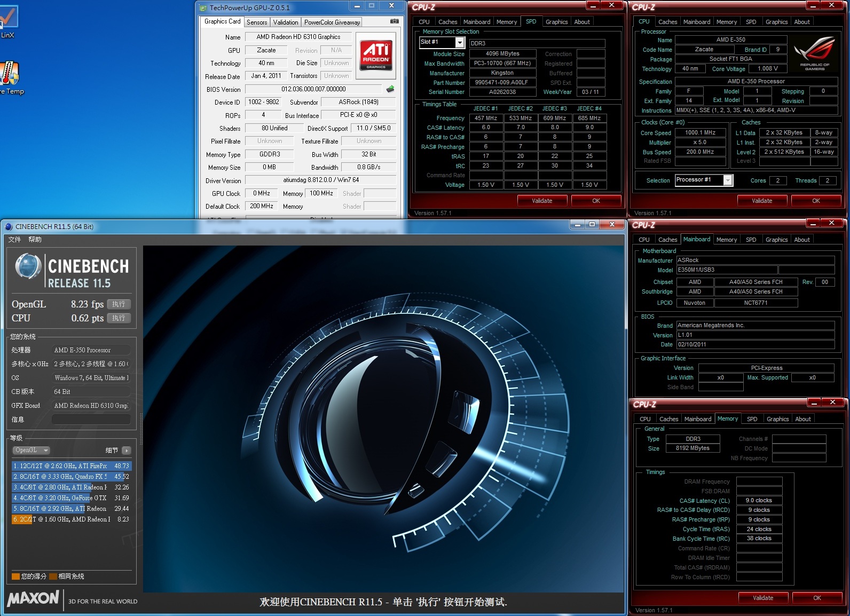
Task: Open the SPD tab in Memory CPU-Z window
Action: point(752,419)
